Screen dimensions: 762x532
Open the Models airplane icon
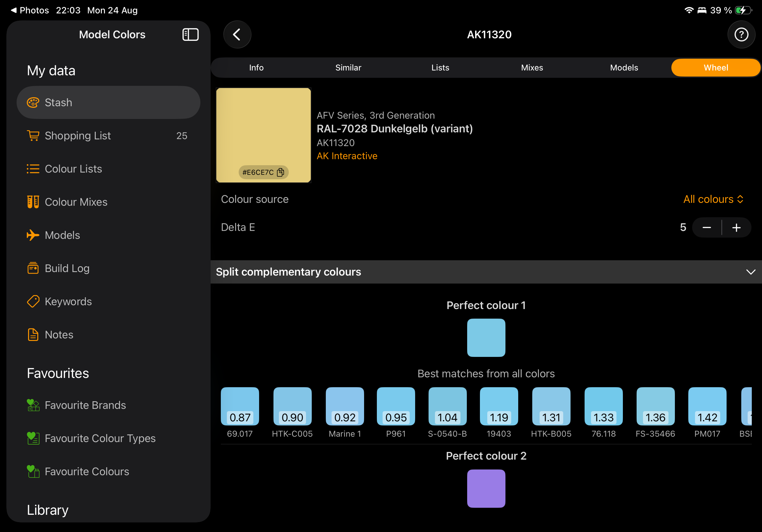pos(33,235)
